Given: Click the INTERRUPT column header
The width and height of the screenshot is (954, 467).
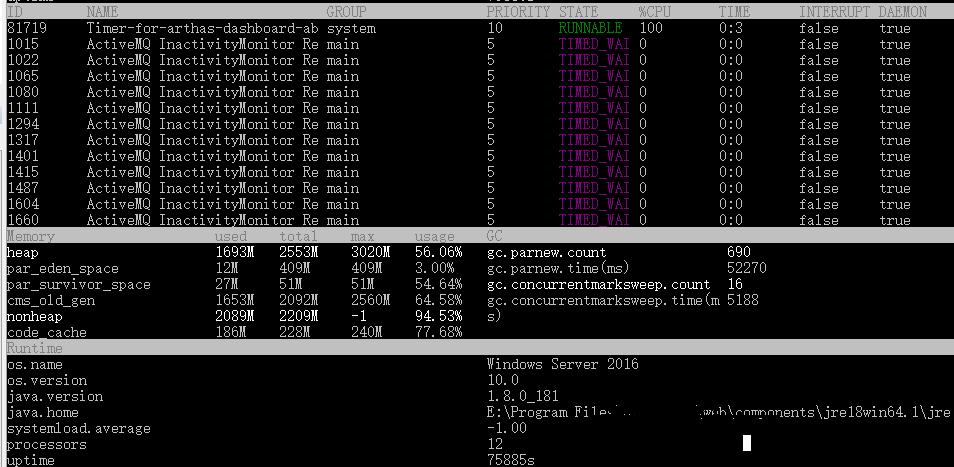Looking at the screenshot, I should (x=835, y=12).
